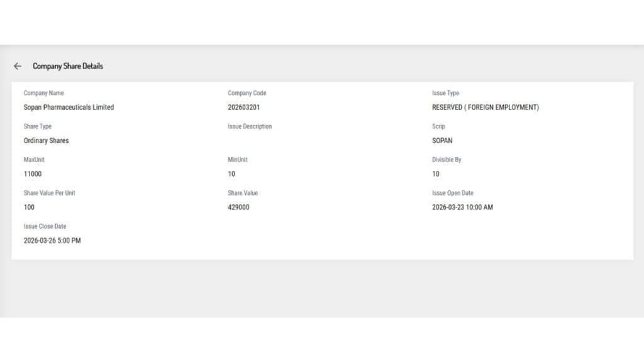644x362 pixels.
Task: Select the SOPAN scrip value
Action: 442,141
